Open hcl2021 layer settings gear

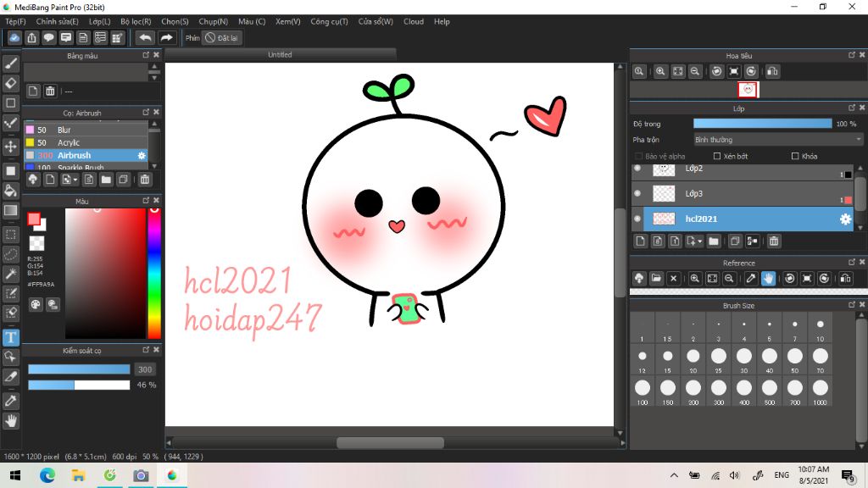point(845,219)
